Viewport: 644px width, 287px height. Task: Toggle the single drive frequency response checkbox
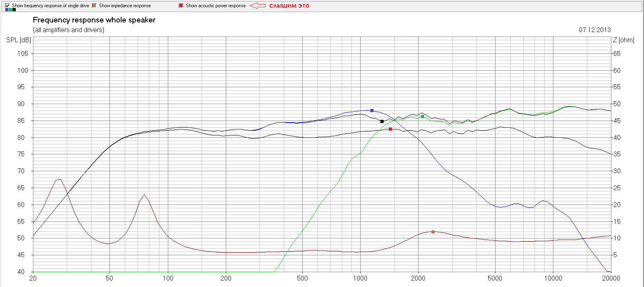point(7,6)
